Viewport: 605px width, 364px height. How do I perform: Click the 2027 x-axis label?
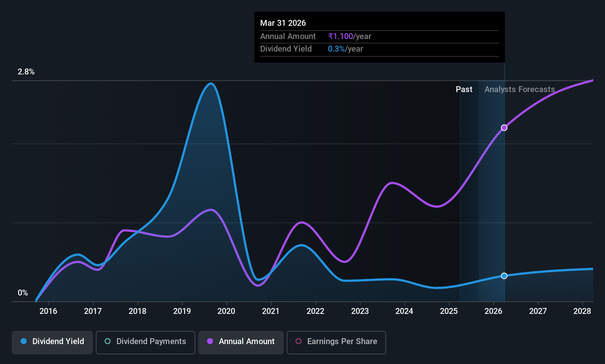tap(538, 311)
